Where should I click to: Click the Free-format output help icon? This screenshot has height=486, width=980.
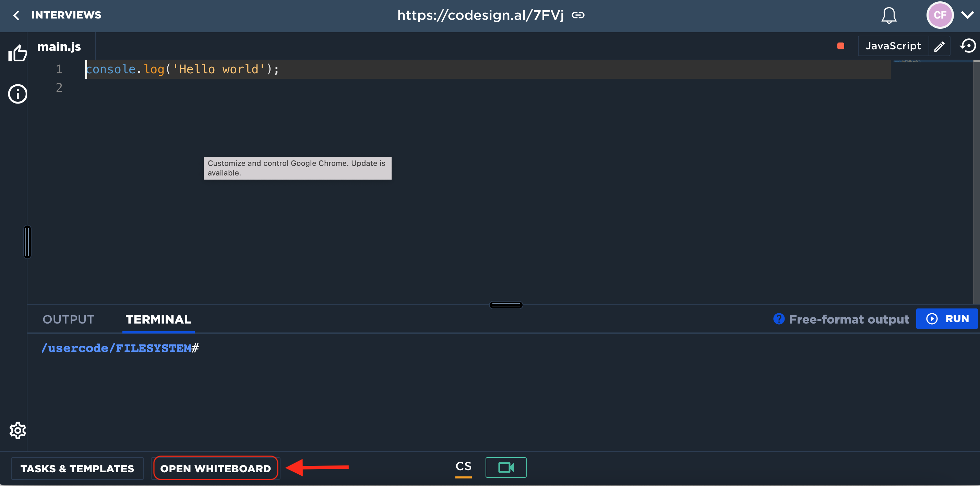(779, 319)
